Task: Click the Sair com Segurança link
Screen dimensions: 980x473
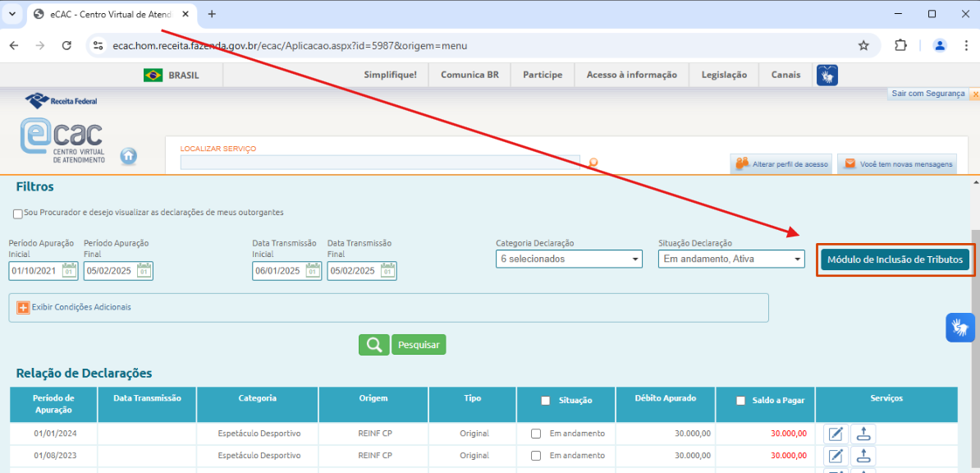Action: 928,94
